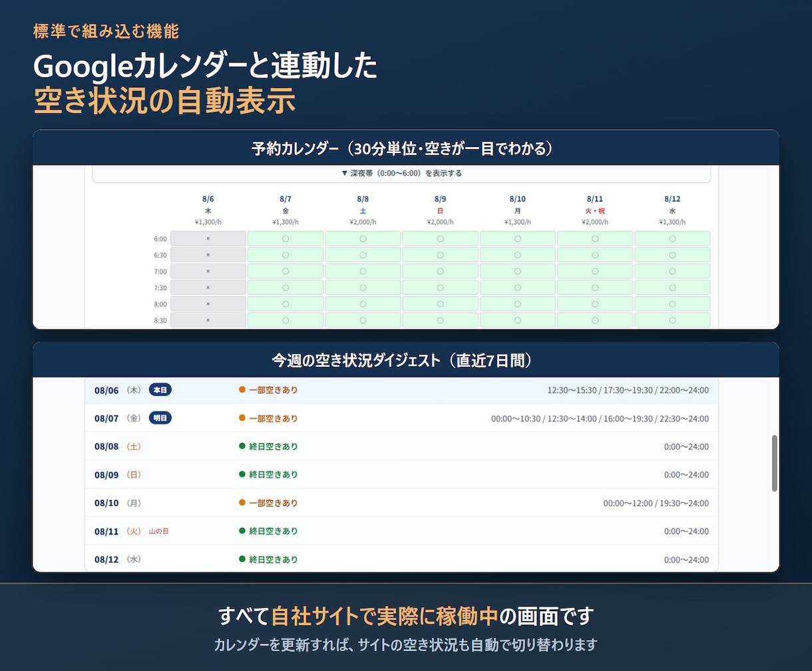Select the 8/12 slot at 8:30

pyautogui.click(x=672, y=320)
